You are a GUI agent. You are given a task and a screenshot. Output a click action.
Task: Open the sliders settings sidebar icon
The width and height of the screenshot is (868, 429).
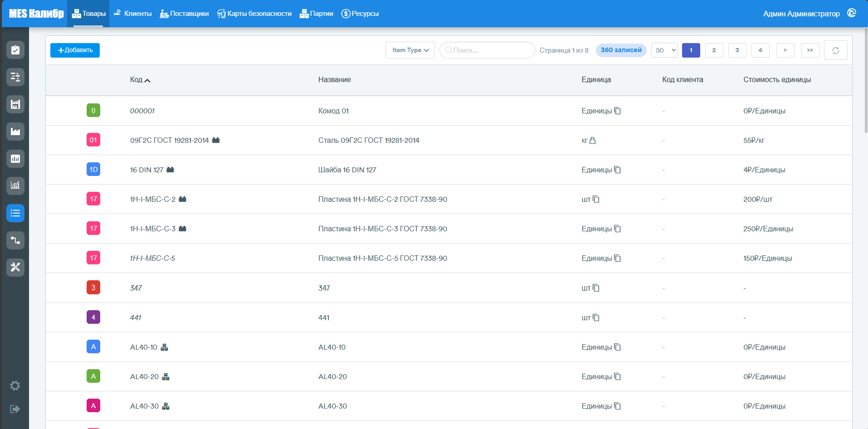tap(15, 77)
